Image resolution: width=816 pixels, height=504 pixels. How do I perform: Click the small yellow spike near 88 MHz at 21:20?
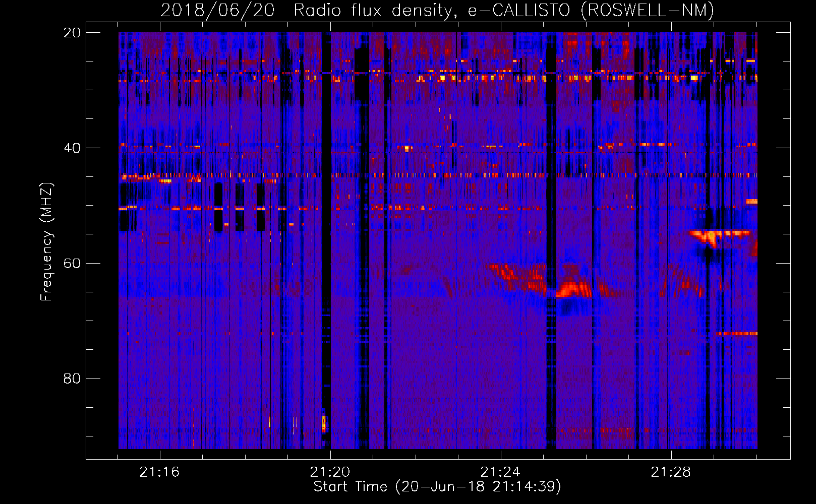tap(324, 423)
